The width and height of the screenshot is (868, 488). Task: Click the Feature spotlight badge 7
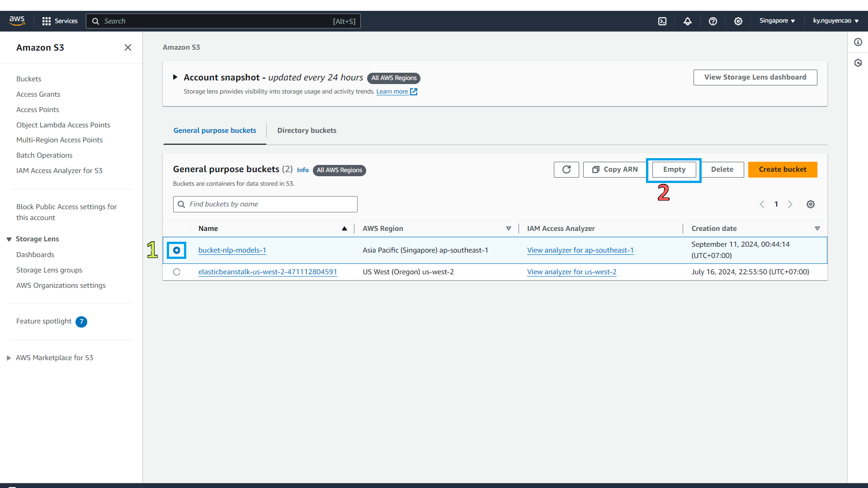(x=81, y=322)
